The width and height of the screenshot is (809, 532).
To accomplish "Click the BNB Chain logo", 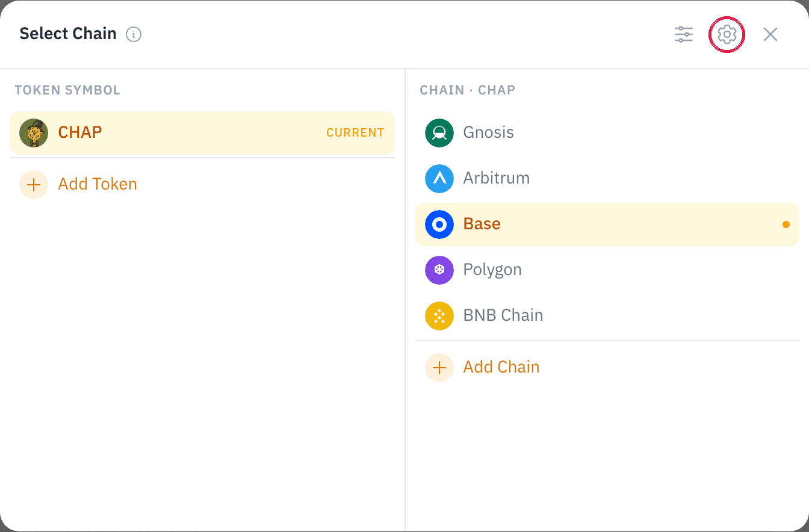I will tap(439, 316).
